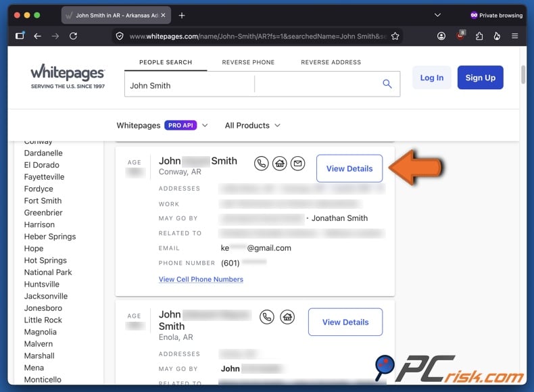Screen dimensions: 534x392
Task: Select Little Rock in the city list
Action: 43,320
